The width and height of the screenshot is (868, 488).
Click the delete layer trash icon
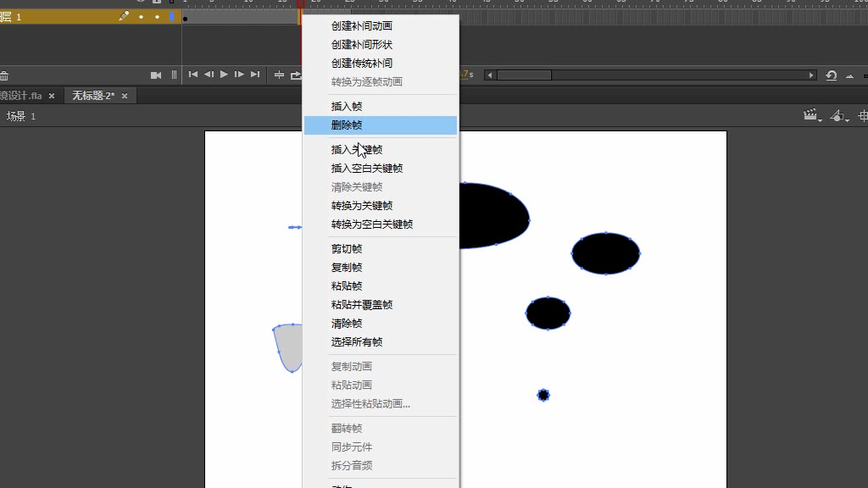(x=4, y=75)
